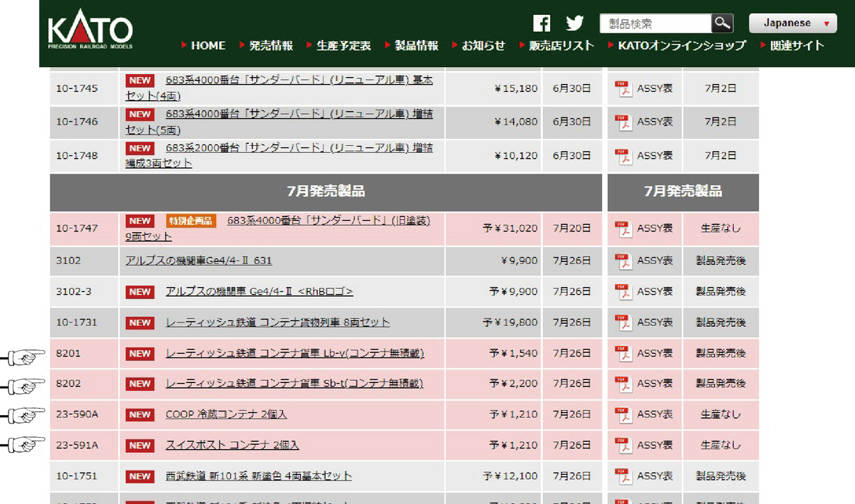Click ASSY表 text in 8201 row
Image resolution: width=855 pixels, height=504 pixels.
[655, 353]
